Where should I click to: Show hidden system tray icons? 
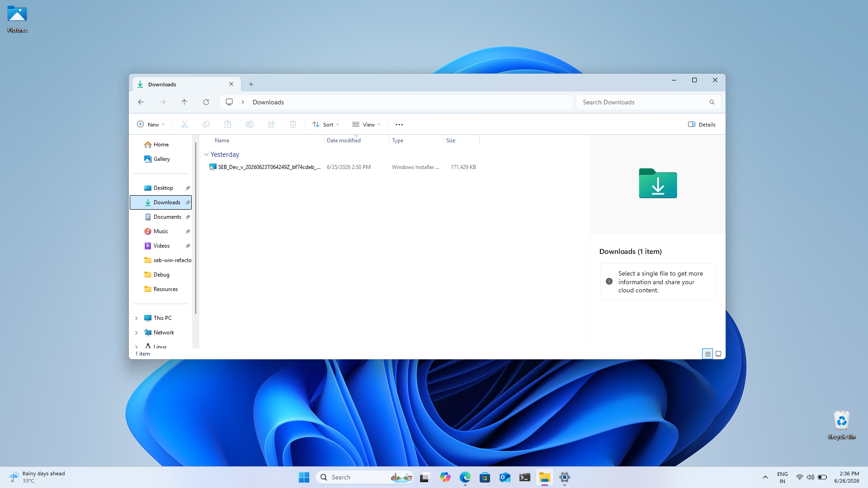765,477
